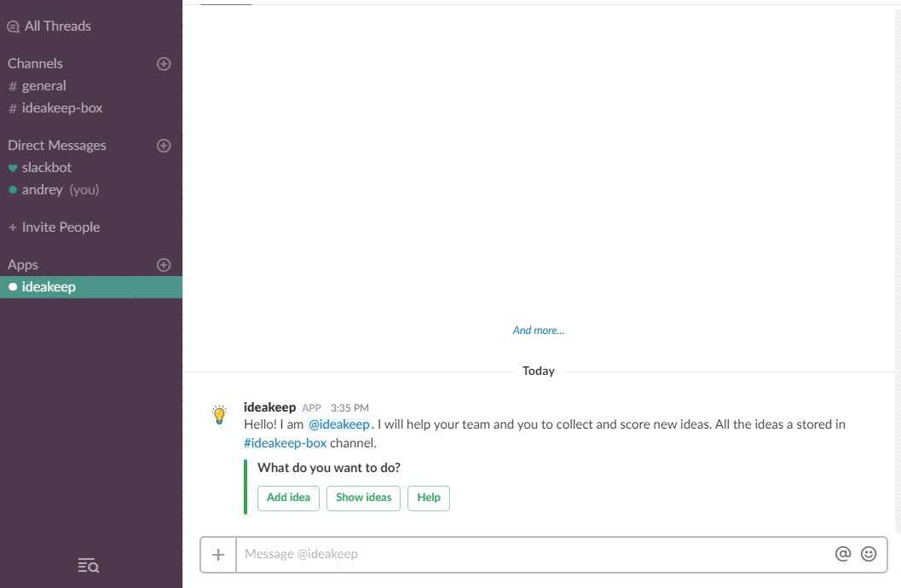Click the andrey online presence dot

tap(13, 190)
